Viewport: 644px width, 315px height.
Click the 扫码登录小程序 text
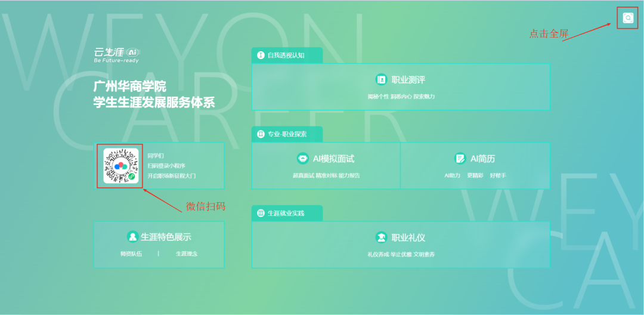click(166, 166)
